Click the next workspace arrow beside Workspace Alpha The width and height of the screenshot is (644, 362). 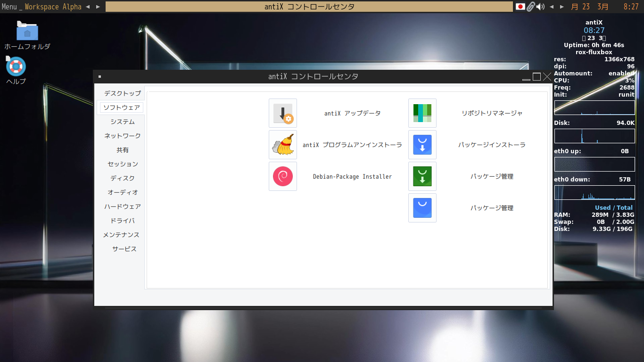[99, 7]
